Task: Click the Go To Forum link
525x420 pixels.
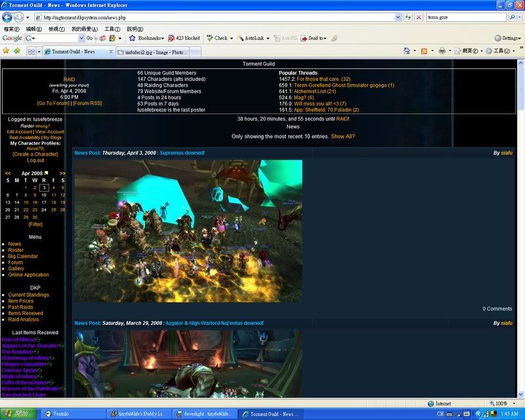Action: coord(53,103)
